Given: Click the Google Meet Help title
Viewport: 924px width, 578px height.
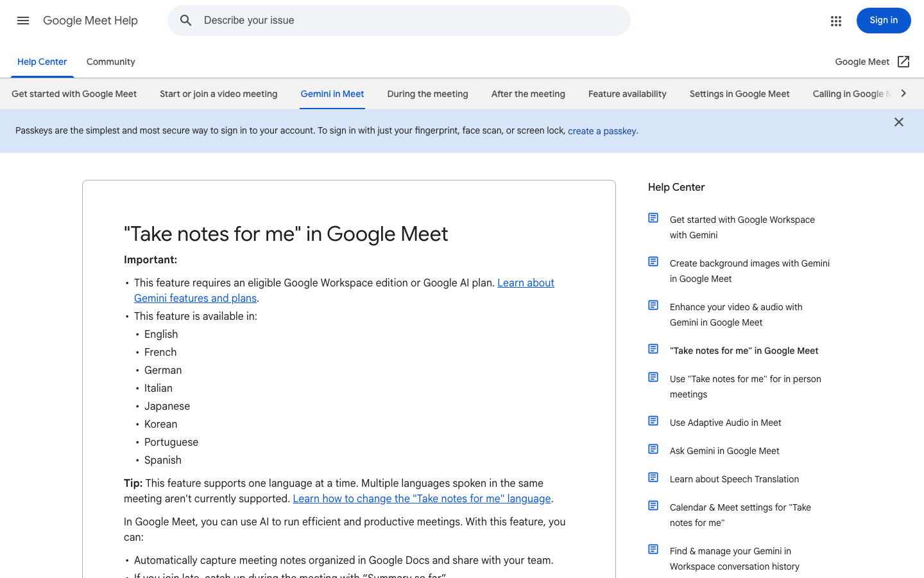Looking at the screenshot, I should [x=90, y=21].
